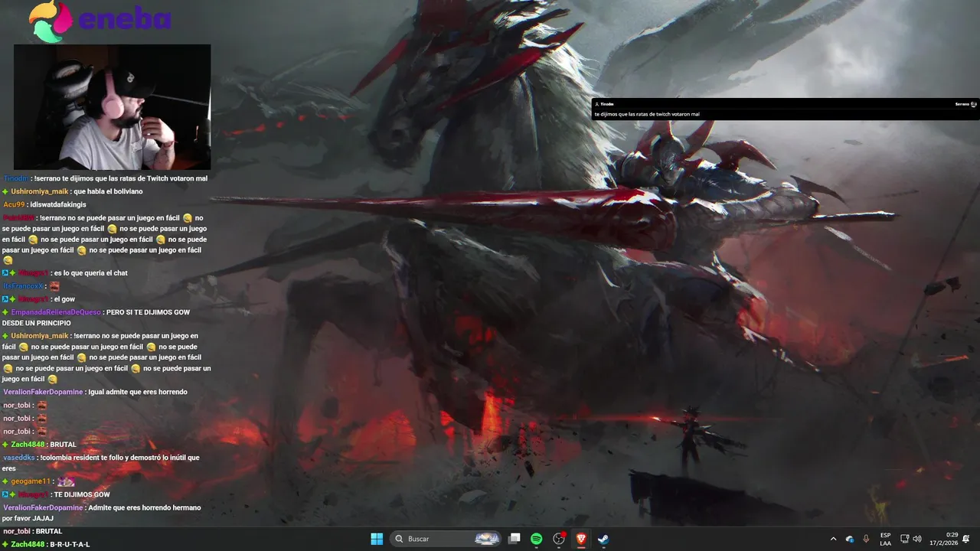Click the eneba logo overlay
Screen dimensions: 980x551
pyautogui.click(x=100, y=21)
